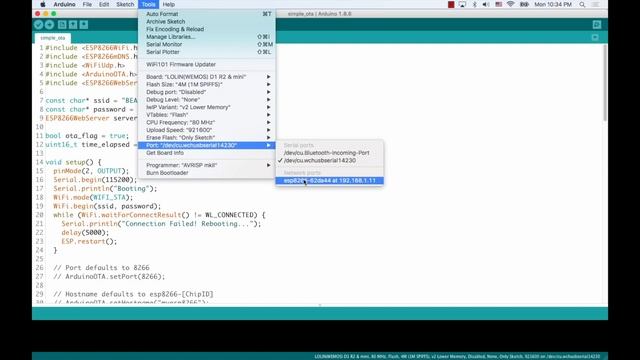Click the Wi-Fi status icon

[511, 4]
